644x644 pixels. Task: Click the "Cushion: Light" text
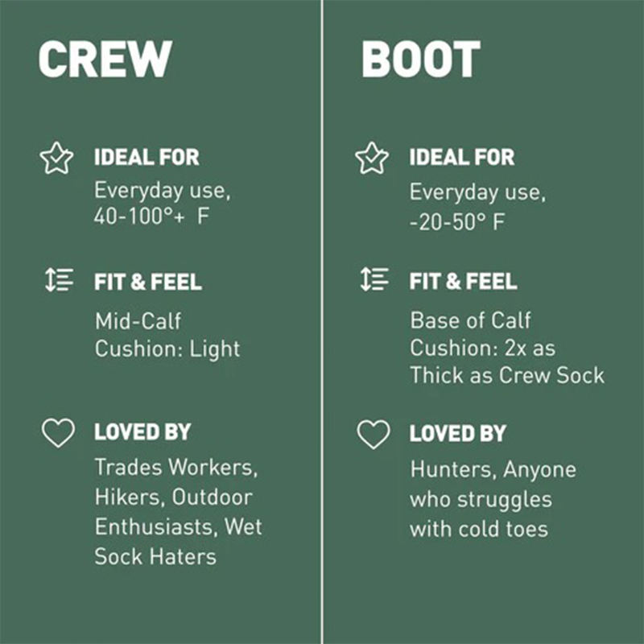tap(167, 349)
